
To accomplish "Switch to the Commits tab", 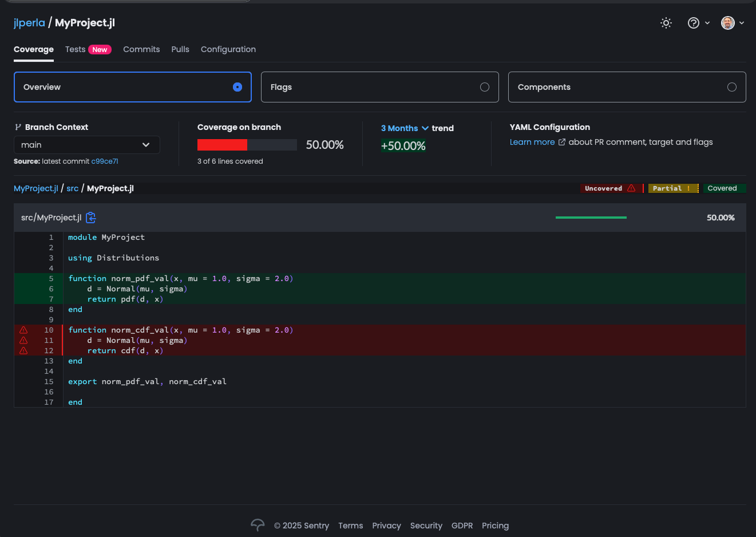I will 141,49.
